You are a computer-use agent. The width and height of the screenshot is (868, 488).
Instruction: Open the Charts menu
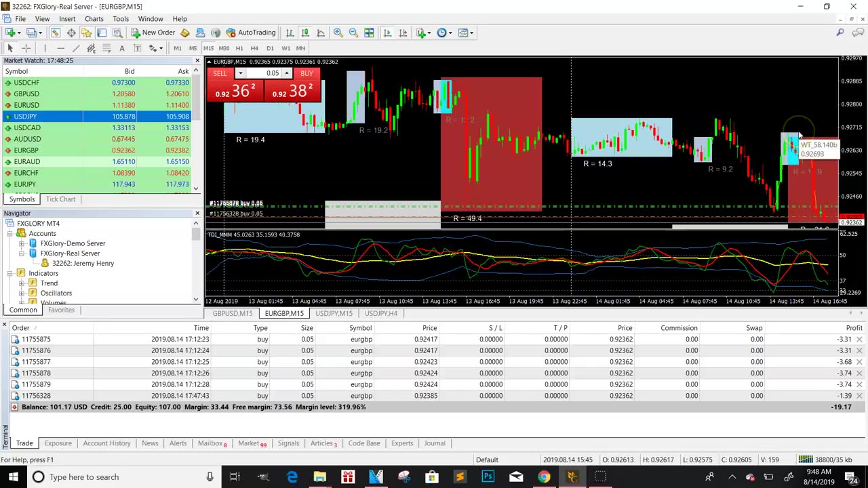click(94, 19)
